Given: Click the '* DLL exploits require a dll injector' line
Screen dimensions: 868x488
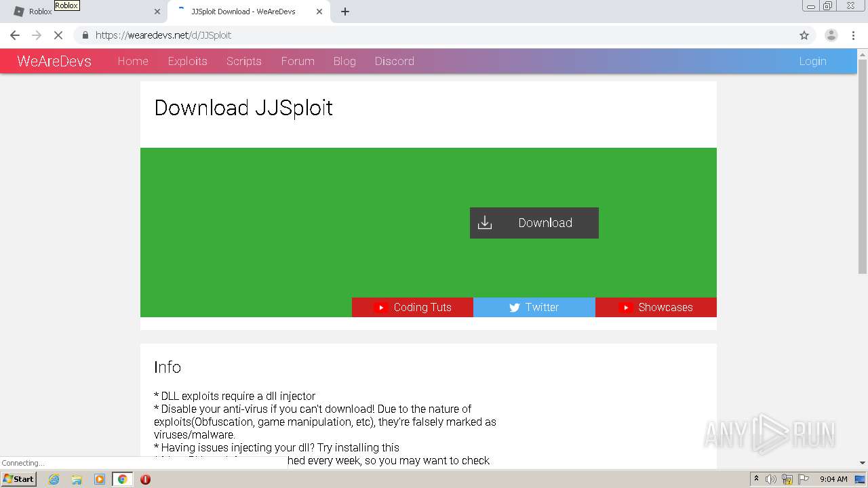Looking at the screenshot, I should tap(235, 396).
